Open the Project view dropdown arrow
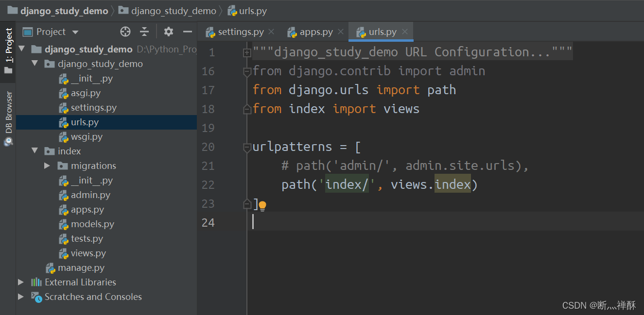 click(x=75, y=33)
